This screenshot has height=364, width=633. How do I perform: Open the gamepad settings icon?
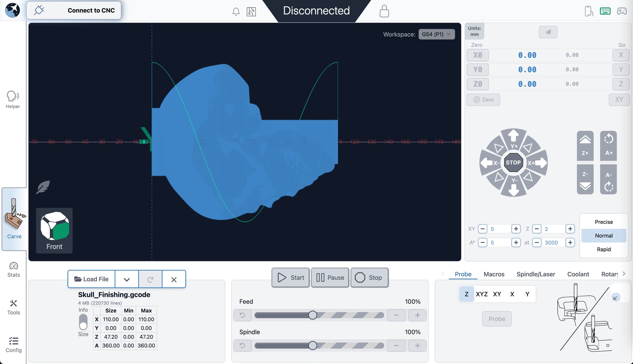pos(622,11)
